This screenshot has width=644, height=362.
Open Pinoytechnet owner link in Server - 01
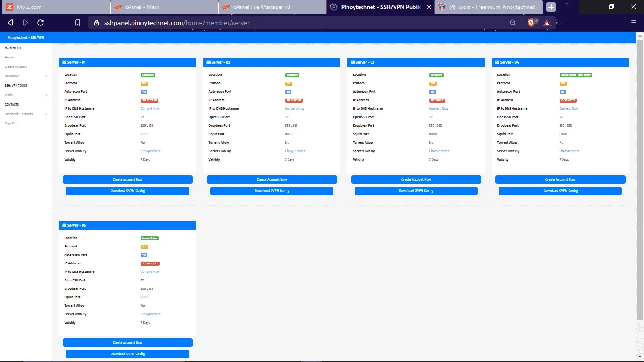[150, 151]
